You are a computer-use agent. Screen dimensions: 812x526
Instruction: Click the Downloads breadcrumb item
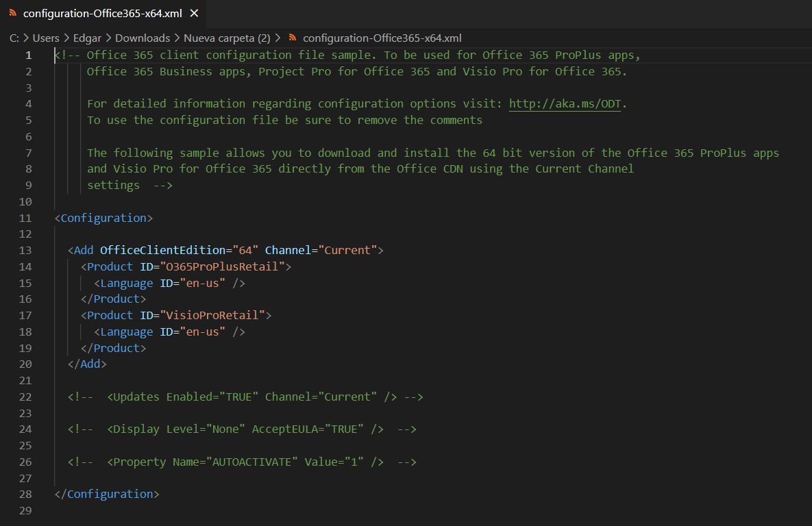pos(143,38)
